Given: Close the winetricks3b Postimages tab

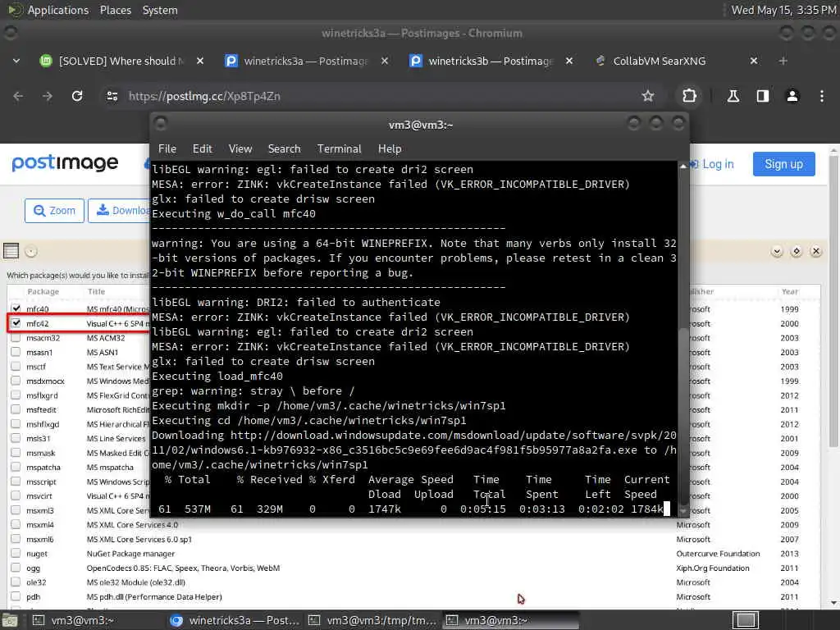Looking at the screenshot, I should point(569,61).
